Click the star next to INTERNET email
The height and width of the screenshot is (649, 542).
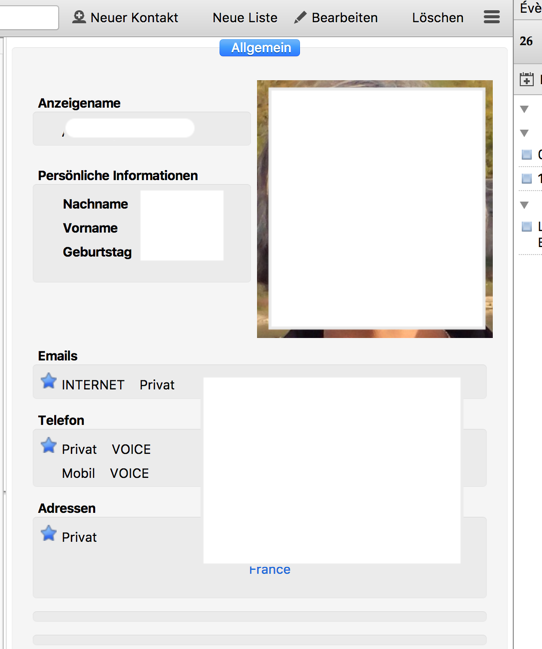pos(48,381)
